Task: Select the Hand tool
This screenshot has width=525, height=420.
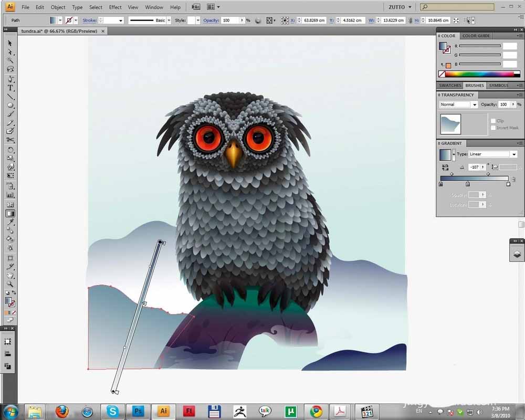Action: point(10,276)
